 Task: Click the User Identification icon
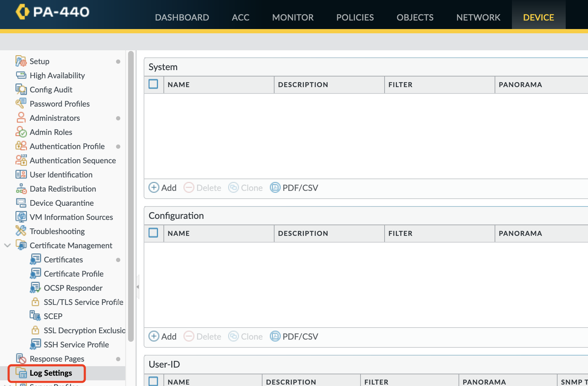[x=21, y=175]
